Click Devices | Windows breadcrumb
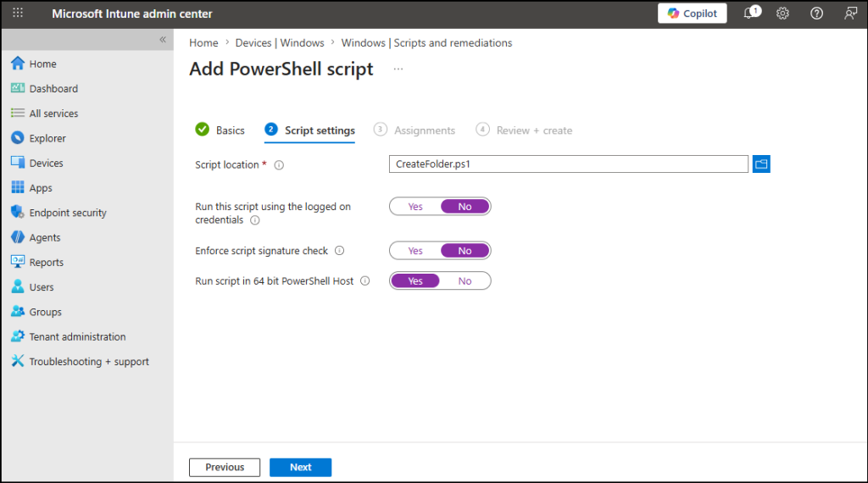Image resolution: width=868 pixels, height=483 pixels. (x=280, y=42)
